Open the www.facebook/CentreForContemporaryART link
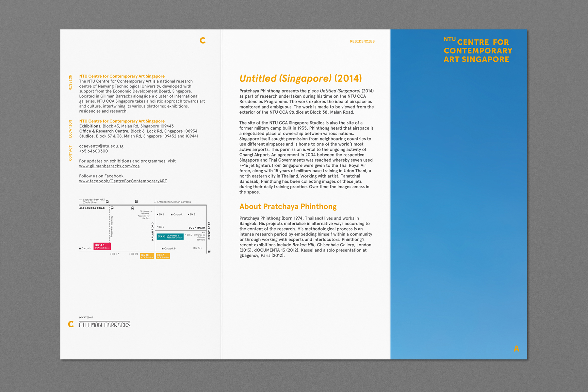 (123, 181)
